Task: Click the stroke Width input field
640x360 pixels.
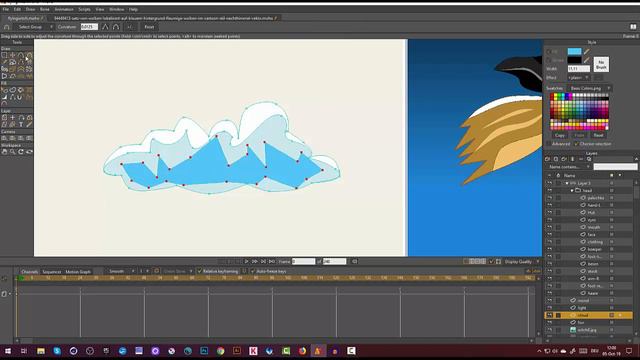Action: pyautogui.click(x=578, y=69)
